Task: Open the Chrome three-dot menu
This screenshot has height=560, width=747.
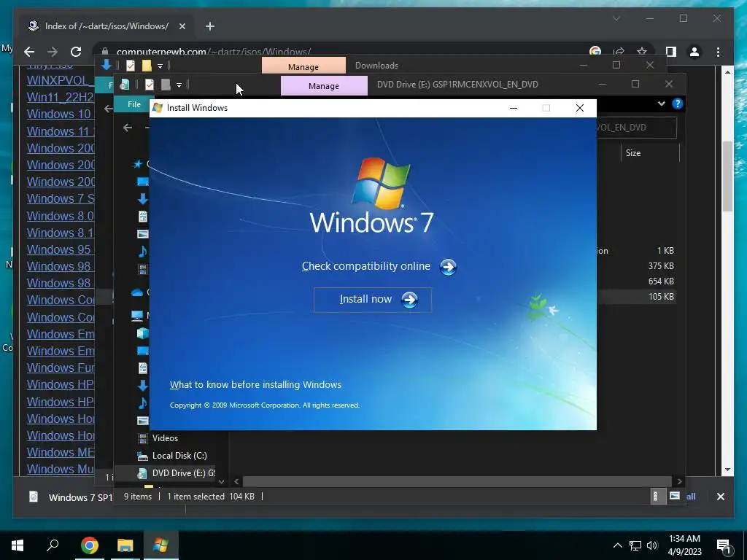Action: point(718,52)
